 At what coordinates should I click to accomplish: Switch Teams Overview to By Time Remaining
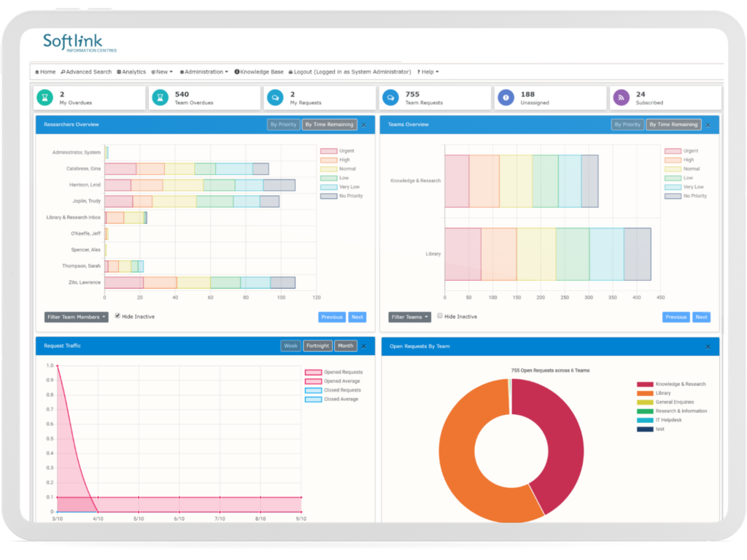(x=673, y=125)
